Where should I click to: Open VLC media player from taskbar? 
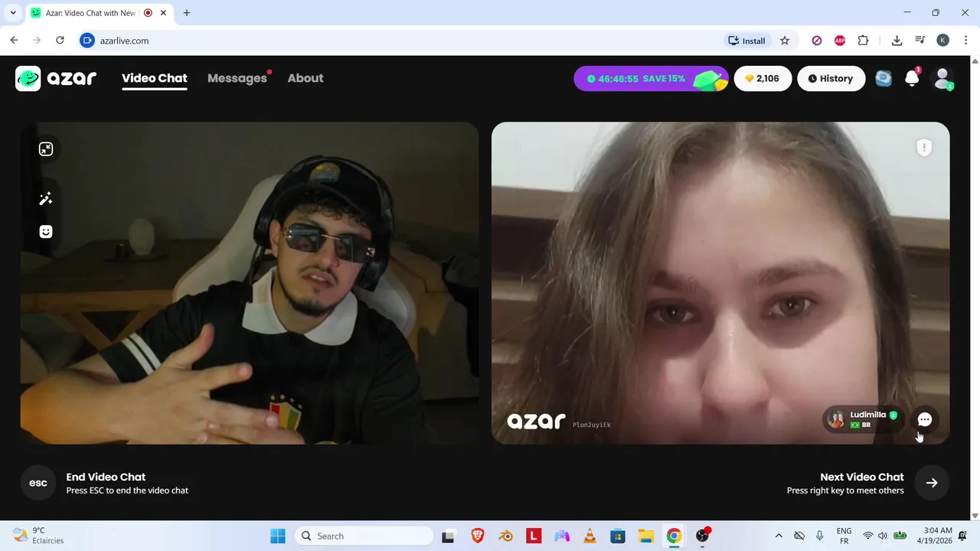[590, 536]
